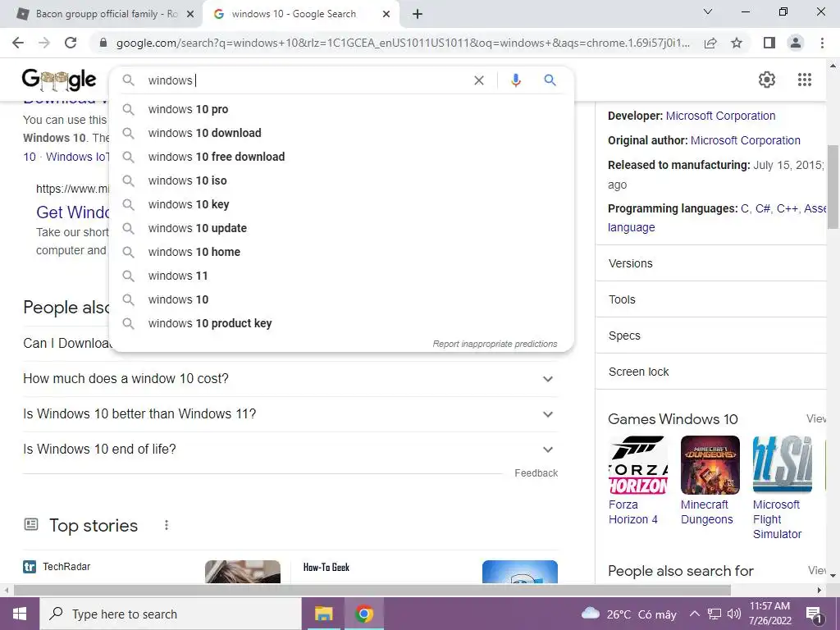Viewport: 840px width, 630px height.
Task: Open Windows Start menu
Action: click(x=20, y=614)
